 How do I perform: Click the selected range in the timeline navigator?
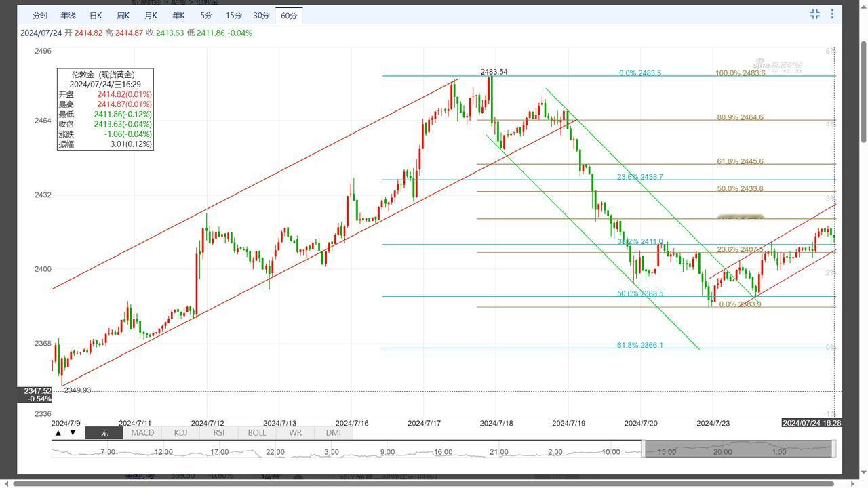click(738, 448)
